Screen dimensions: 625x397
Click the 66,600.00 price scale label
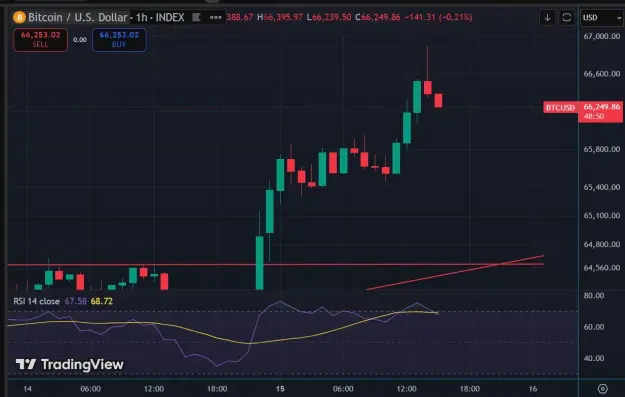pyautogui.click(x=602, y=74)
